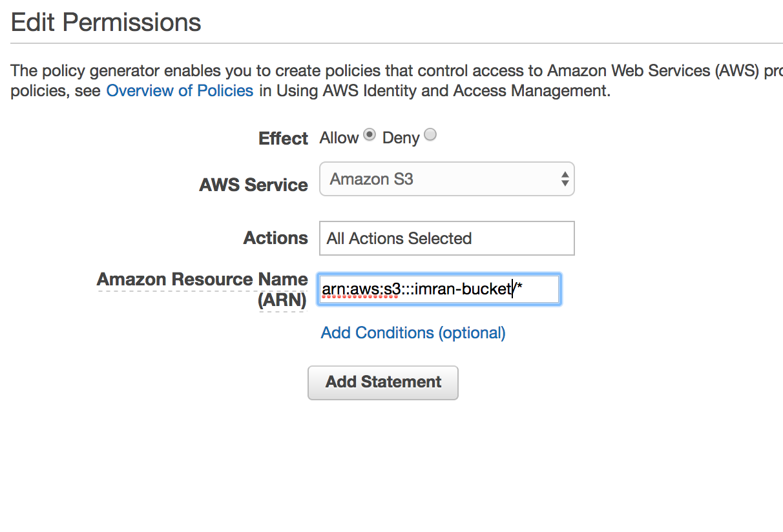Select the Deny radio button
Viewport: 783px width, 532px height.
coord(430,135)
